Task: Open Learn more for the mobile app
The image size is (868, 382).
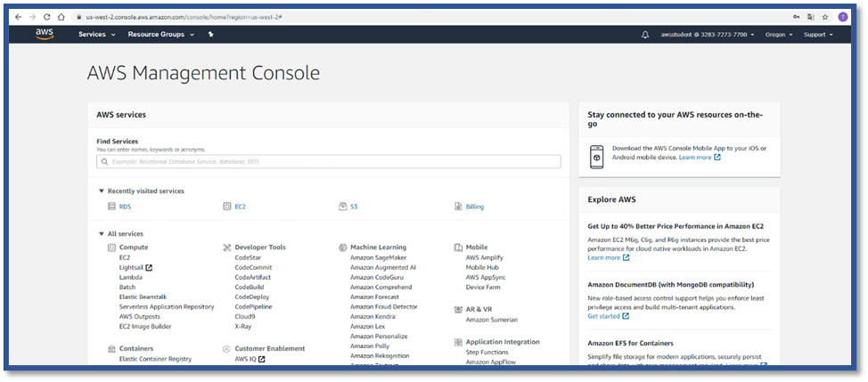Action: (x=700, y=158)
